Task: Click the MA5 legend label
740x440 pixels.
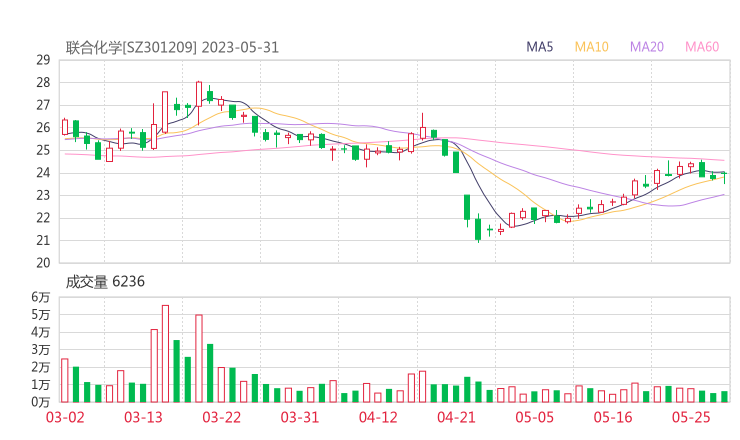Action: point(539,47)
